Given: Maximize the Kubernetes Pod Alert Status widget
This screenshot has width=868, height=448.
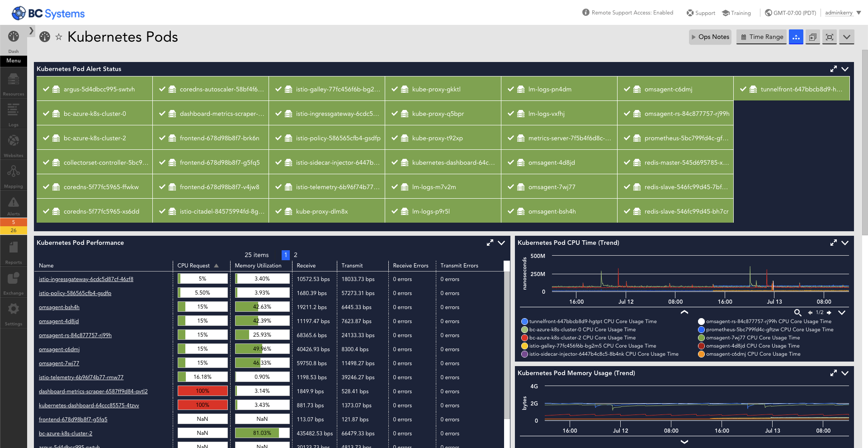Looking at the screenshot, I should pyautogui.click(x=834, y=69).
